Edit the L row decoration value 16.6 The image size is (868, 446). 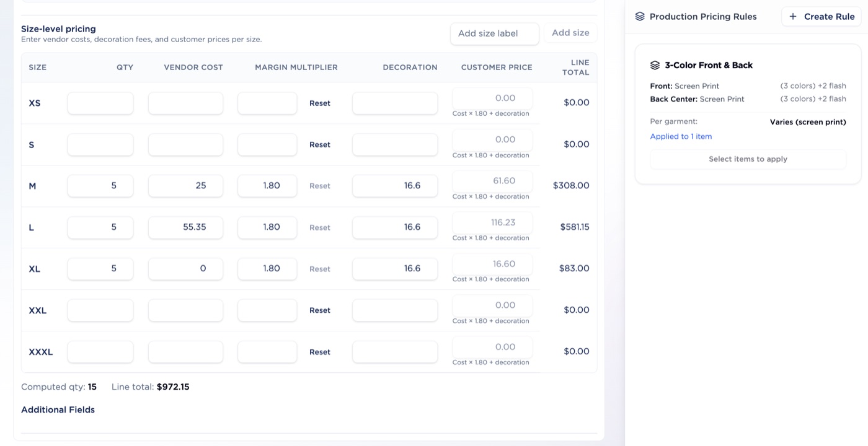click(x=395, y=227)
